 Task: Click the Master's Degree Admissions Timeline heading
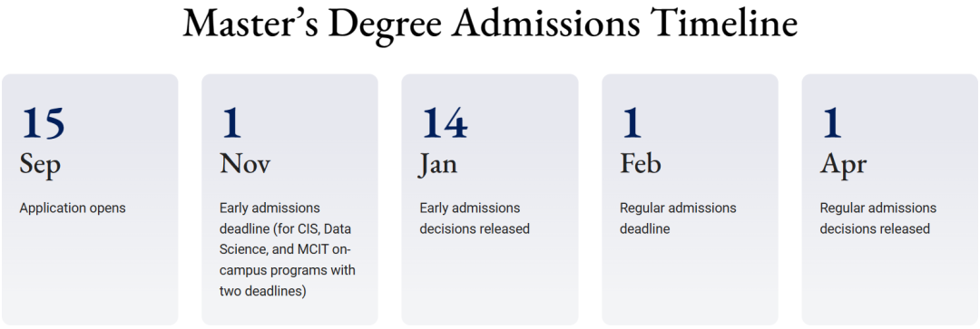point(490,25)
